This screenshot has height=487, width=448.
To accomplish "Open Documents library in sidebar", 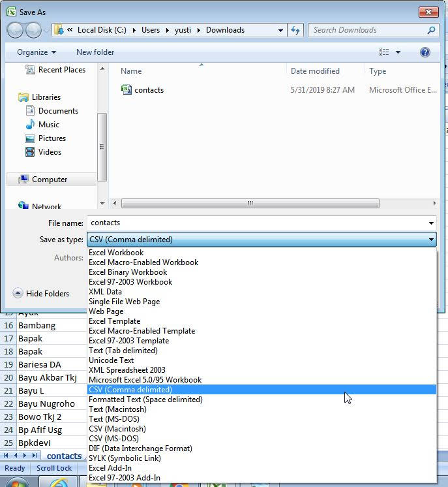I will 52,111.
